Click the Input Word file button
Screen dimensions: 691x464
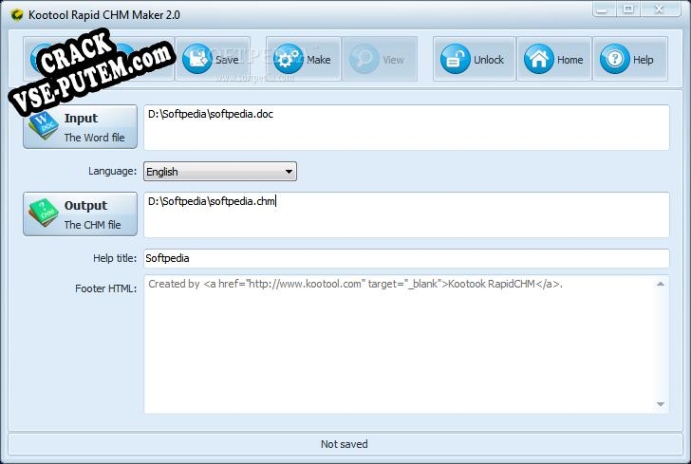click(80, 127)
